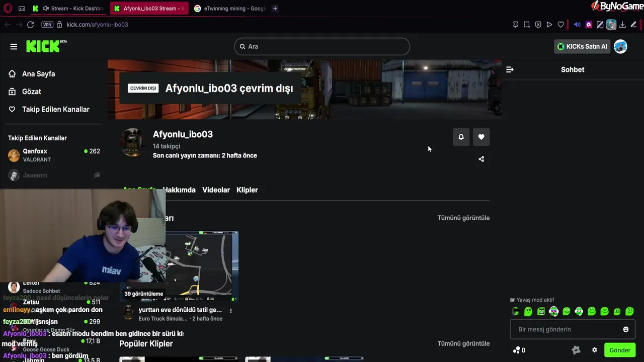Toggle notification bell for Afyonlu_ibo03
This screenshot has height=362, width=644.
click(x=461, y=137)
